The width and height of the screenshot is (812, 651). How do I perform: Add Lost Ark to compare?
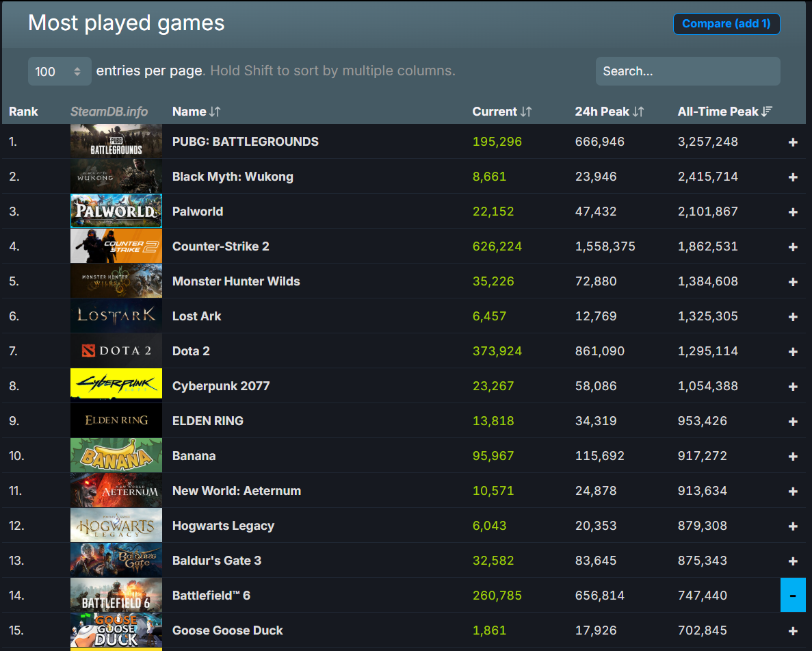793,317
